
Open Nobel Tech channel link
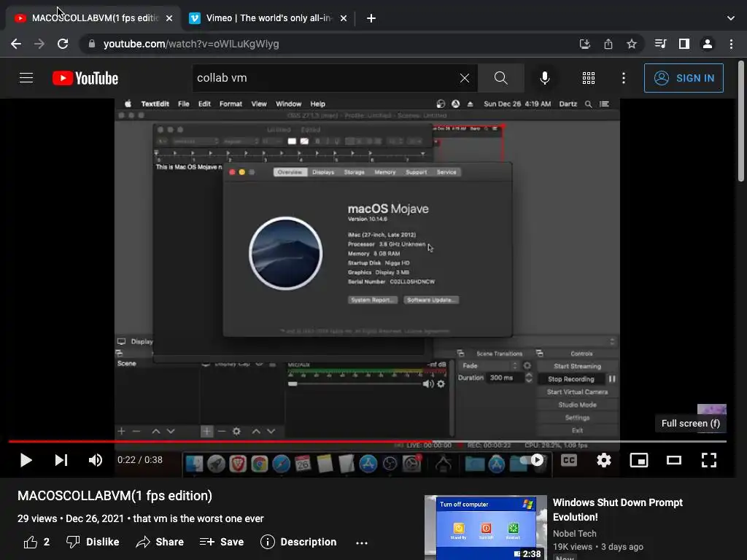click(x=575, y=533)
